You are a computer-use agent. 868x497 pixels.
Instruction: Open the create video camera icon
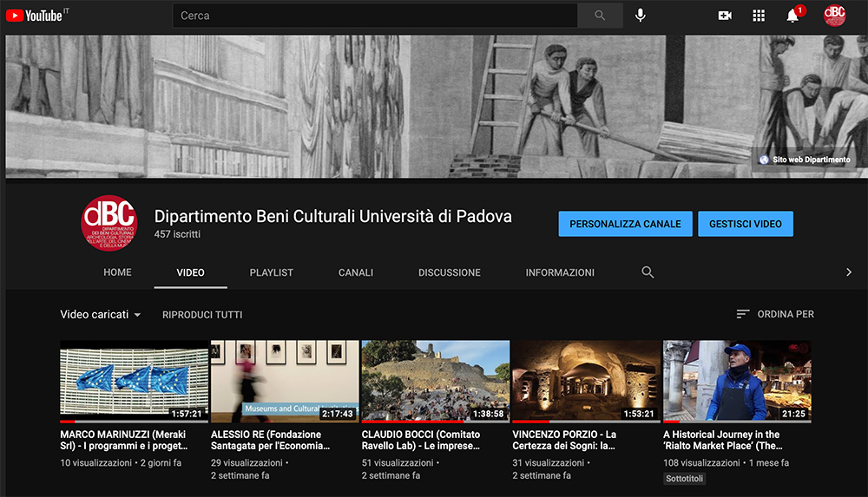[x=725, y=16]
